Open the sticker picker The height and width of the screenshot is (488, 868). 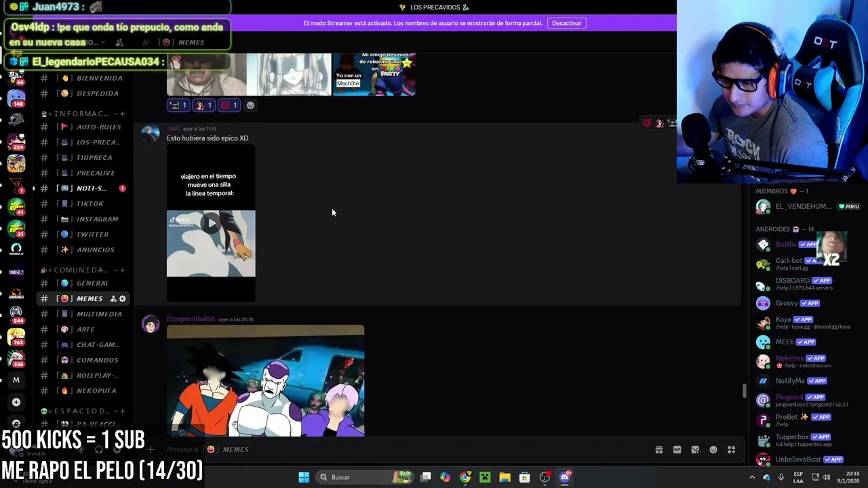tap(695, 449)
